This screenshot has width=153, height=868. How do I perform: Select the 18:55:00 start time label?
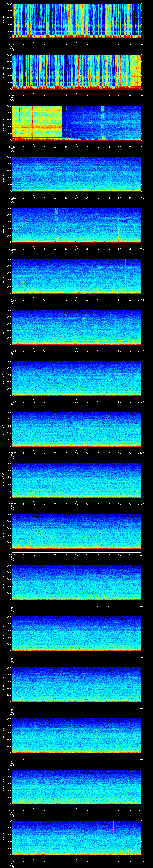12,606
